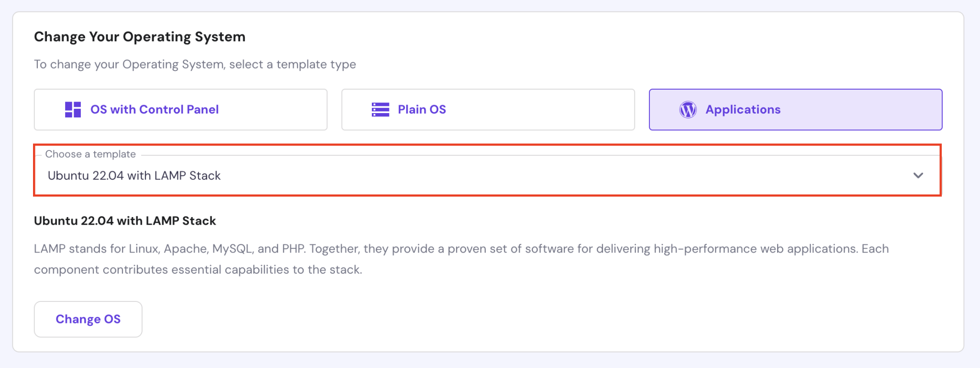Click the highlighted Applications tab

[795, 109]
